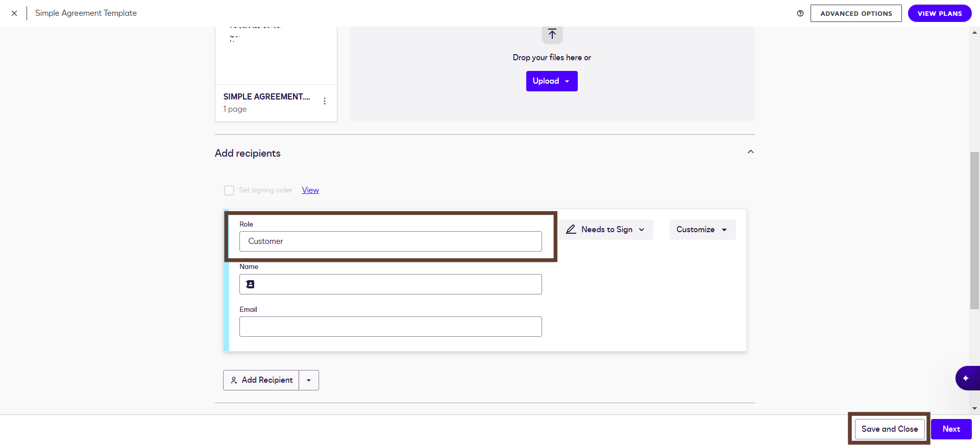Viewport: 980px width, 445px height.
Task: Click the address book icon in Name field
Action: 250,284
